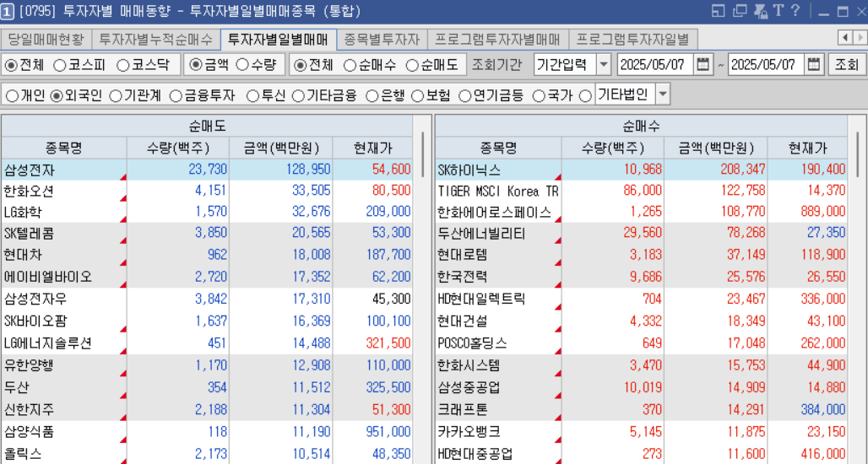Select the 코스피 radio button
The image size is (868, 464).
coord(60,65)
